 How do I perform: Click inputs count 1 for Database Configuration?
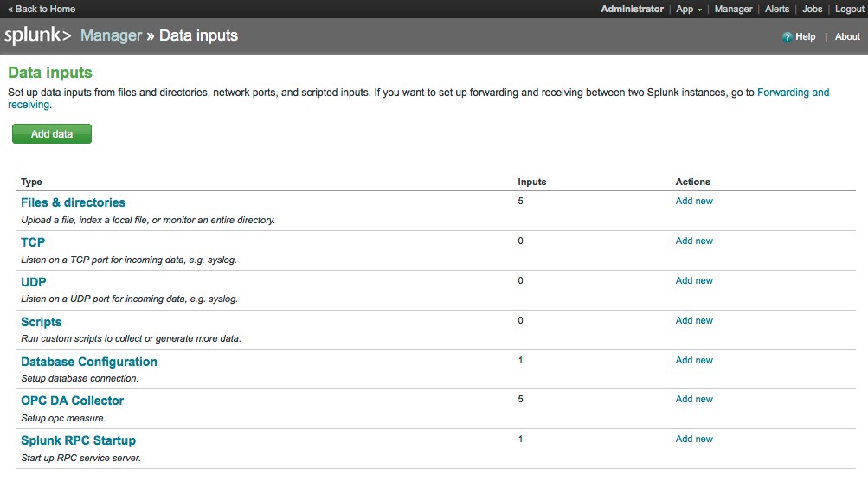point(520,360)
